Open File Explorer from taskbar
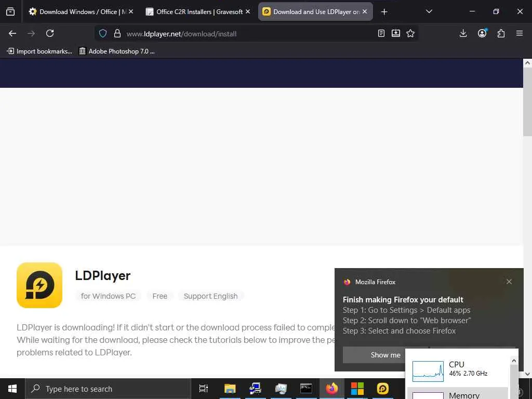Viewport: 532px width, 399px height. coord(230,389)
